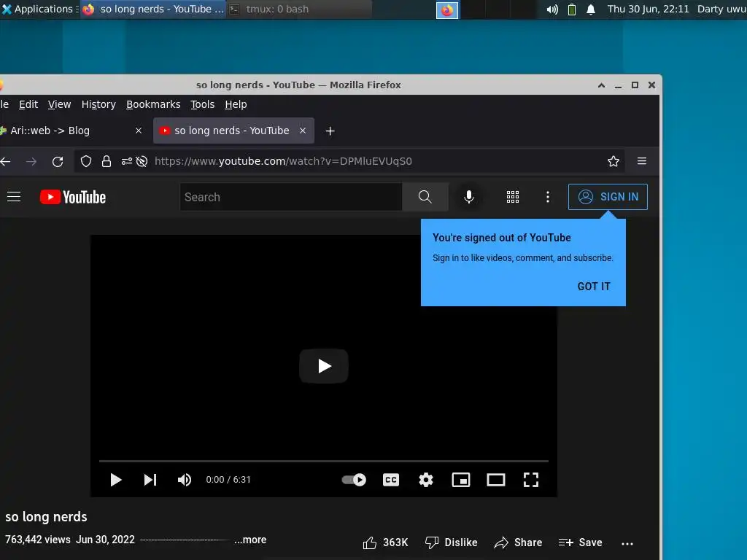Open the YouTube apps grid icon

point(513,197)
